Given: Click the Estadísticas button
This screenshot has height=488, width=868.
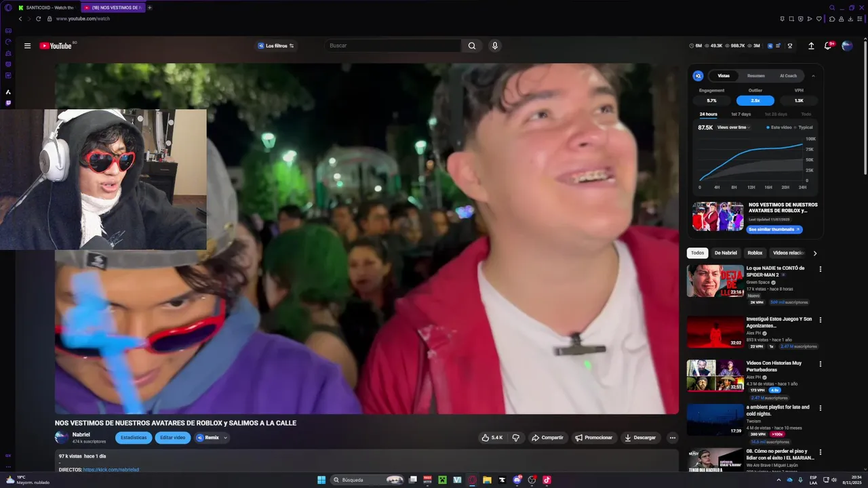Looking at the screenshot, I should [x=134, y=438].
